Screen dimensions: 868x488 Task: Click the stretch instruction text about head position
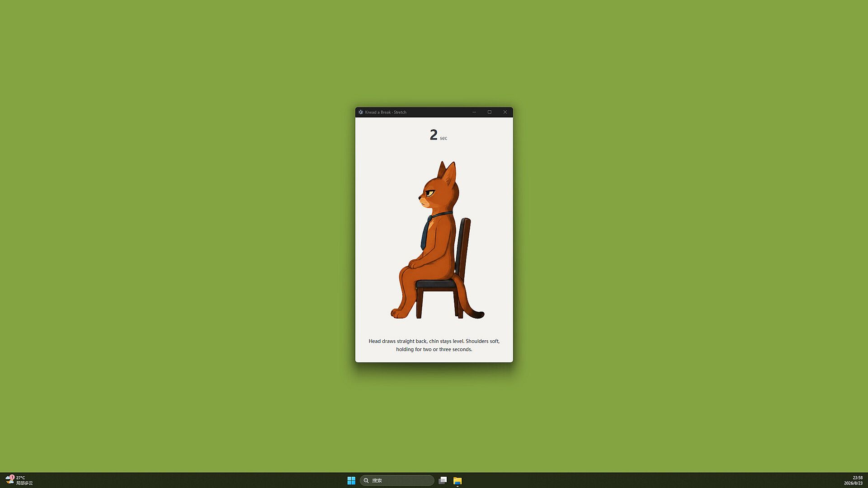(434, 345)
